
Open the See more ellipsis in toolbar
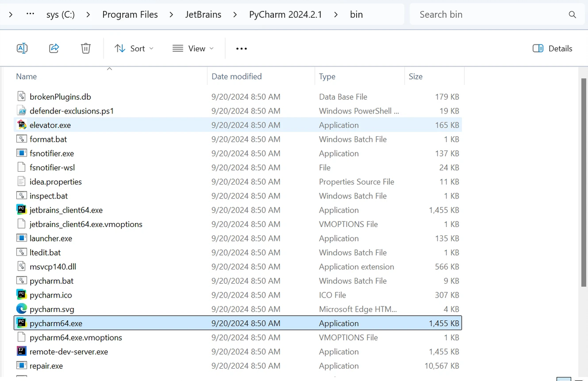click(x=242, y=49)
